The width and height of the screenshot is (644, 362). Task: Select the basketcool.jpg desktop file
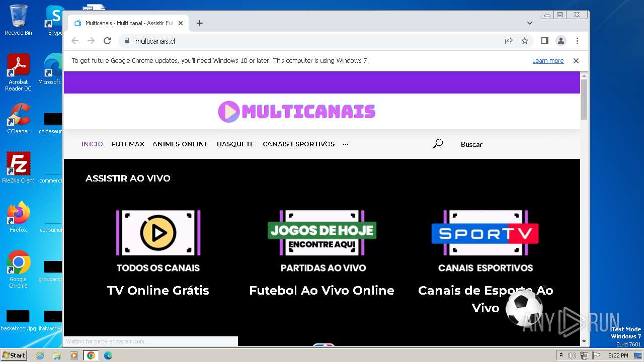(x=18, y=321)
